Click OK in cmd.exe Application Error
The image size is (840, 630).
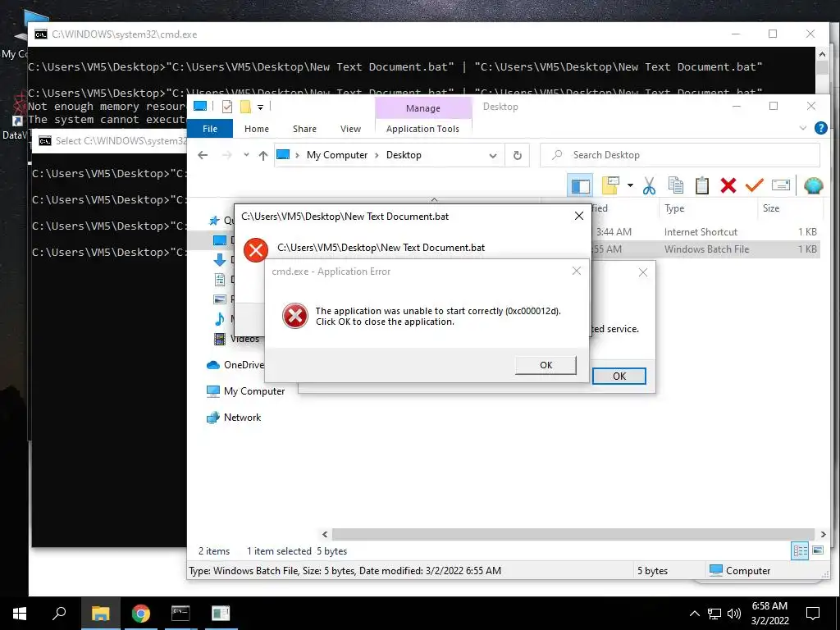[x=546, y=365]
